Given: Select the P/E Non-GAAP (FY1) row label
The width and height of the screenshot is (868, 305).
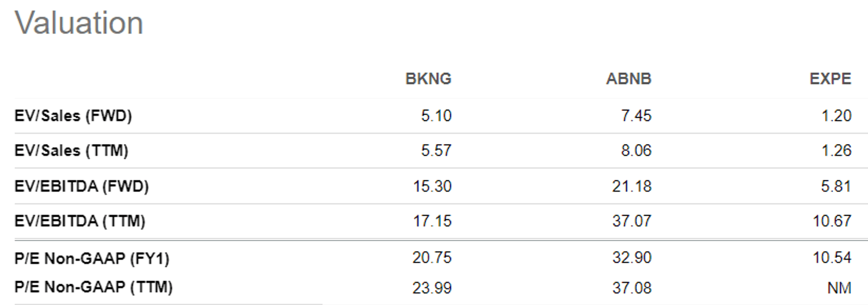Looking at the screenshot, I should pyautogui.click(x=92, y=259).
